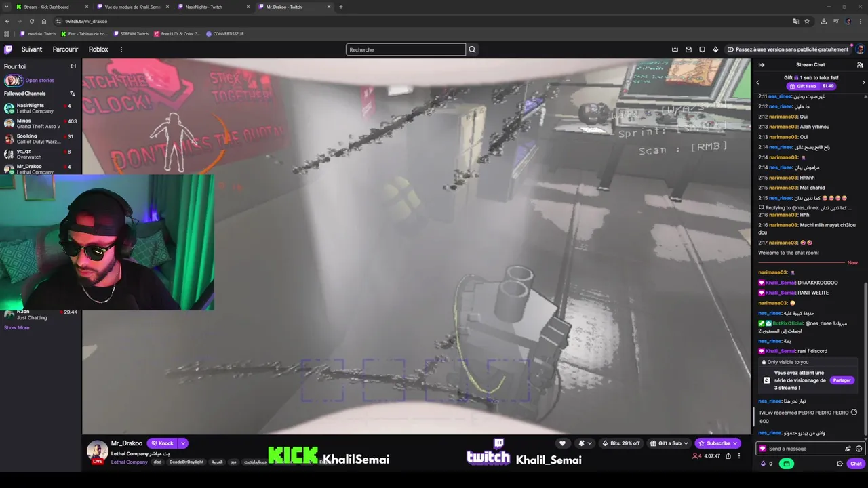Open the Prime loot crown icon
The width and height of the screenshot is (868, 488).
click(675, 49)
